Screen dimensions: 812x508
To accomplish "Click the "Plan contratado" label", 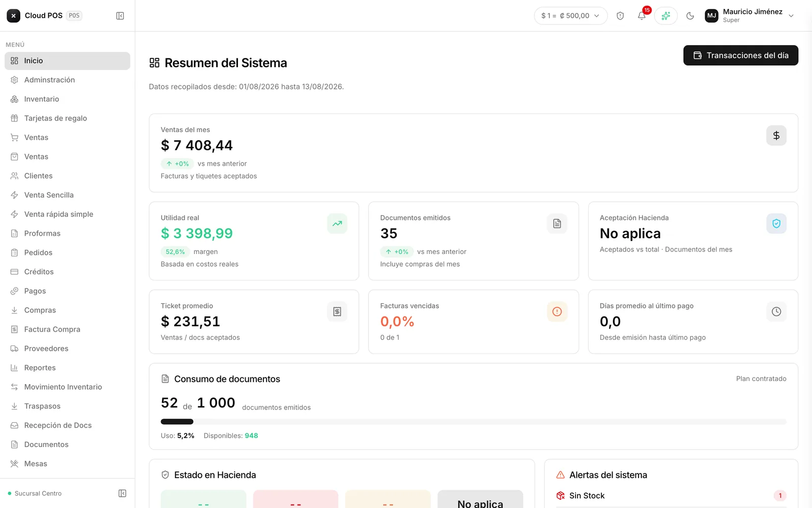I will [761, 379].
